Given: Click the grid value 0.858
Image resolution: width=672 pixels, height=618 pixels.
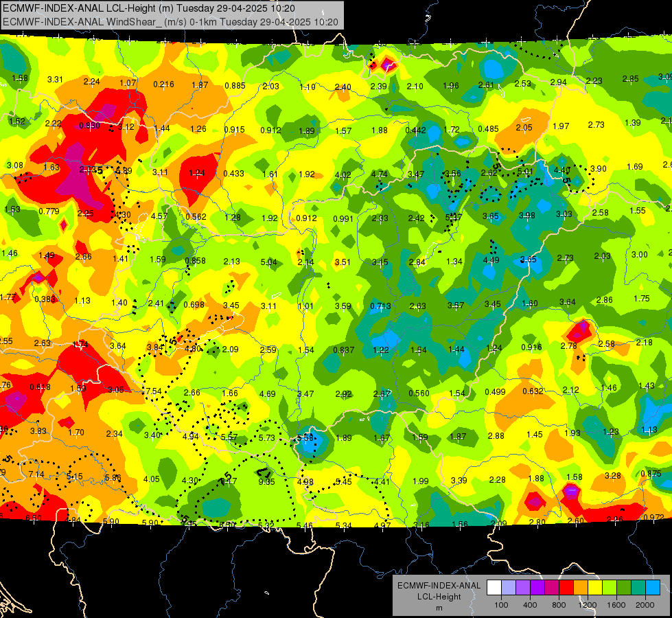Looking at the screenshot, I should 195,261.
